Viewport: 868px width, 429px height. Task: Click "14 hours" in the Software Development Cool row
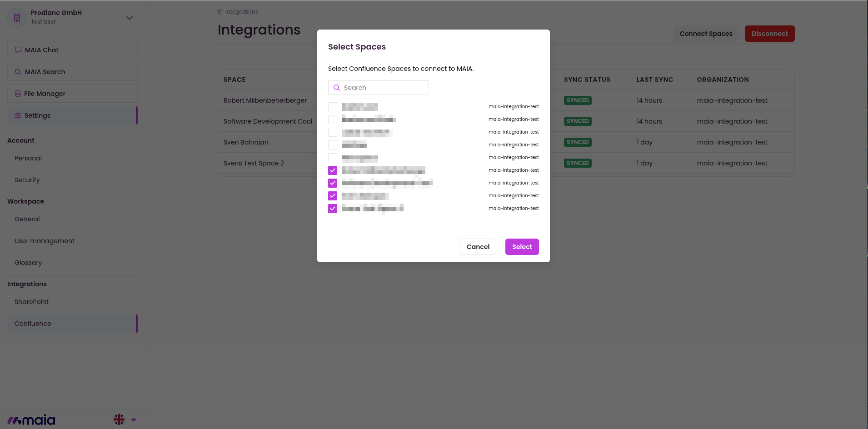pos(649,121)
